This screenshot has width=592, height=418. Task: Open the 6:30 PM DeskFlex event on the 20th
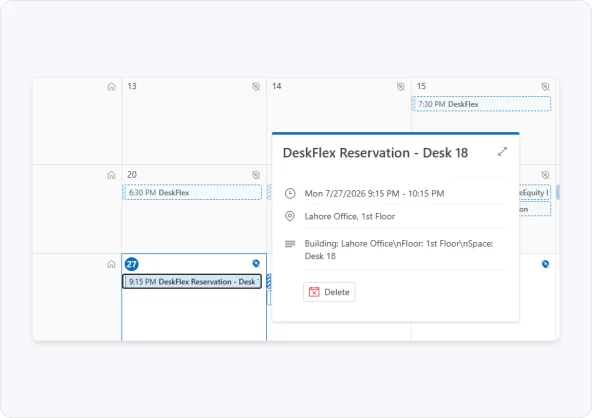pyautogui.click(x=192, y=192)
